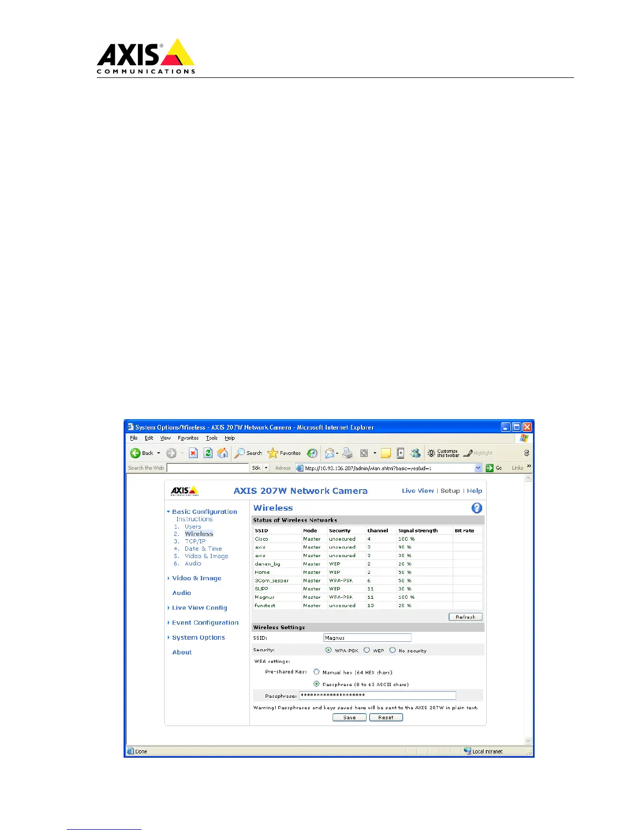Reload the page using the green toolbar refresh icon
This screenshot has height=834, width=644.
[x=208, y=453]
